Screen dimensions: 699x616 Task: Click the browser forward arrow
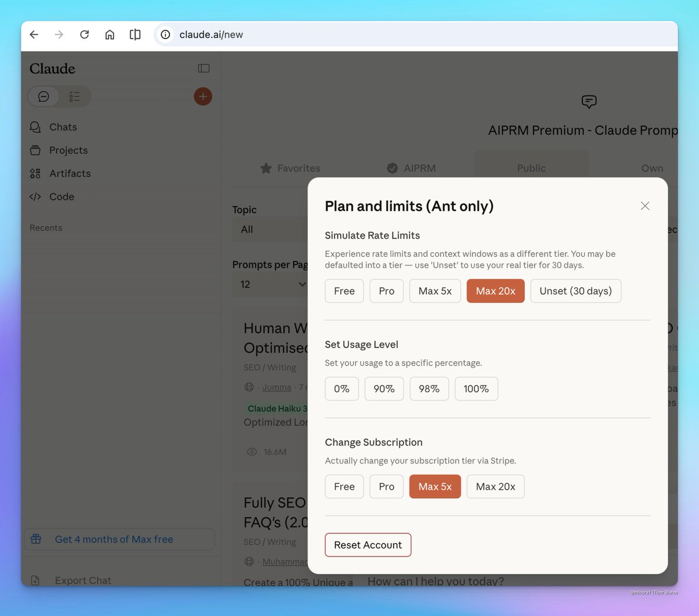tap(59, 34)
